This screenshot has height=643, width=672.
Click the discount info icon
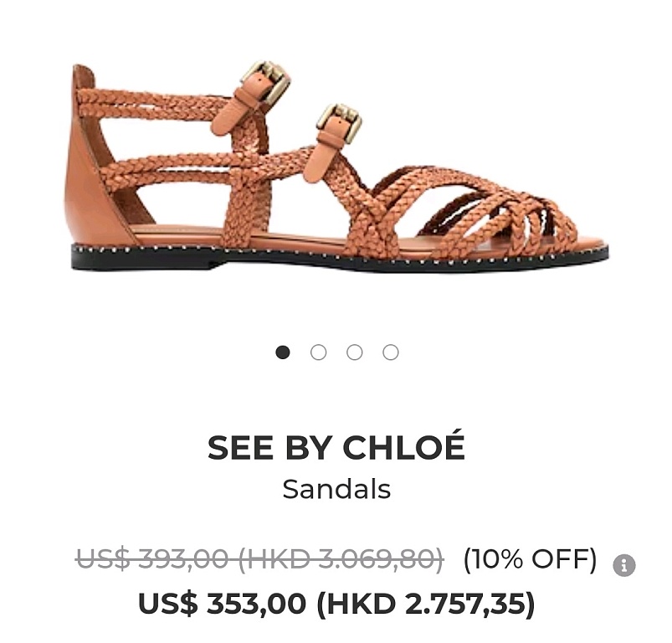point(624,565)
